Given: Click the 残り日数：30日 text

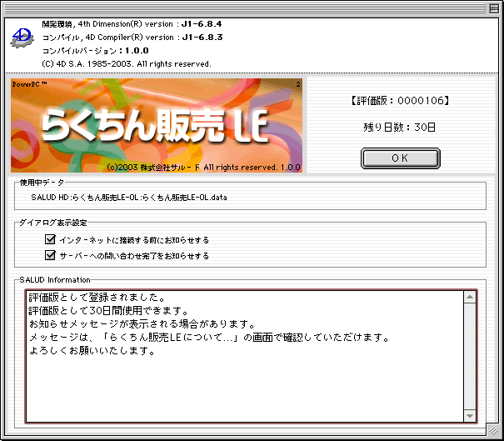Looking at the screenshot, I should point(399,128).
